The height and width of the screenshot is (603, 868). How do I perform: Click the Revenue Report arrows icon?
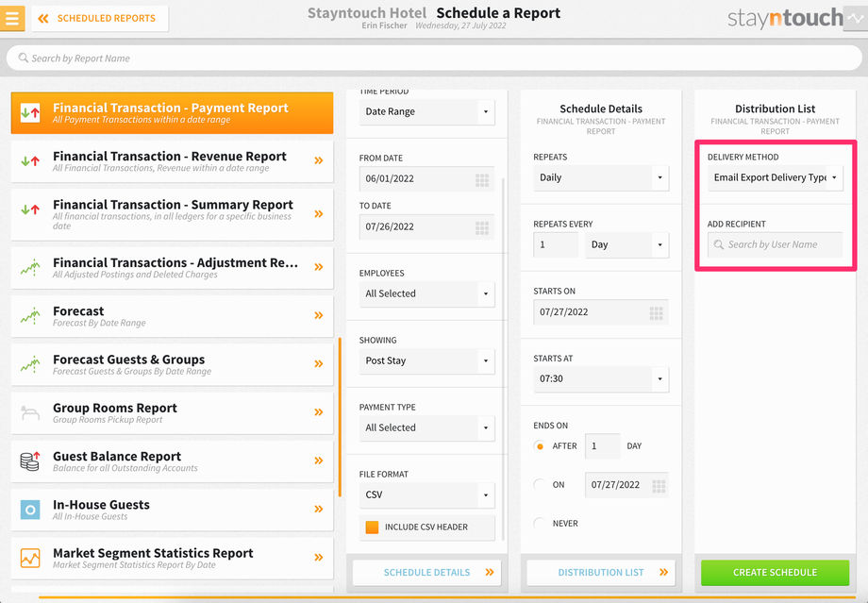(30, 161)
